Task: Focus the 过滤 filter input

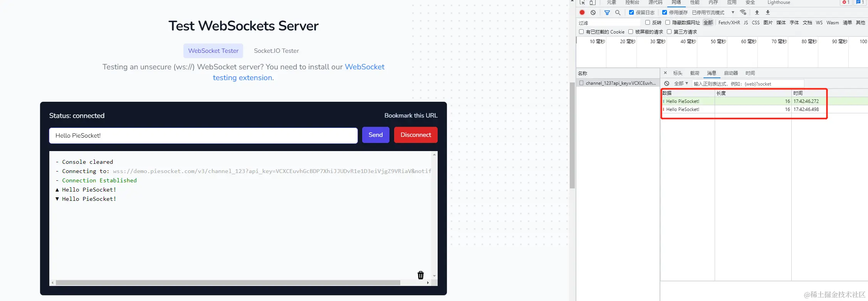Action: (609, 23)
